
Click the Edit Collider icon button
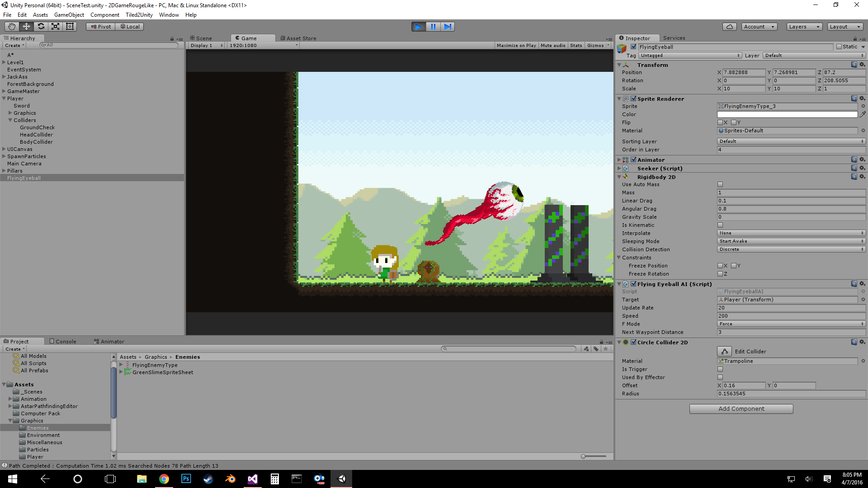pyautogui.click(x=724, y=351)
